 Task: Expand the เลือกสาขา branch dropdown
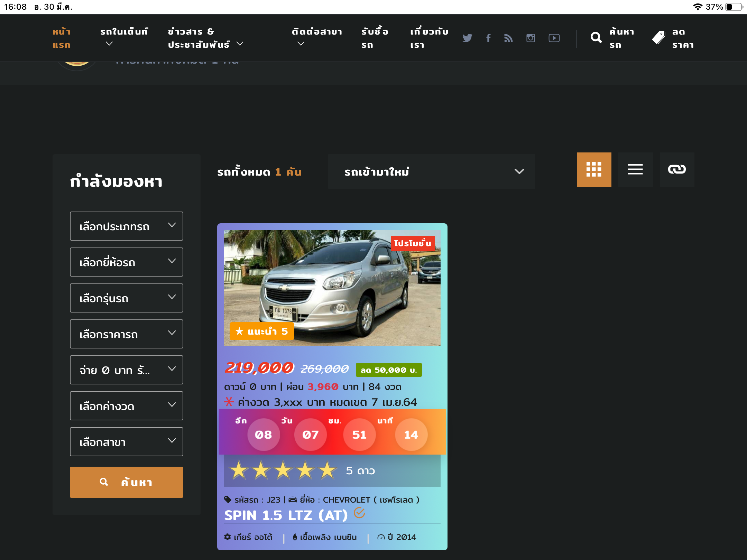pos(127,442)
